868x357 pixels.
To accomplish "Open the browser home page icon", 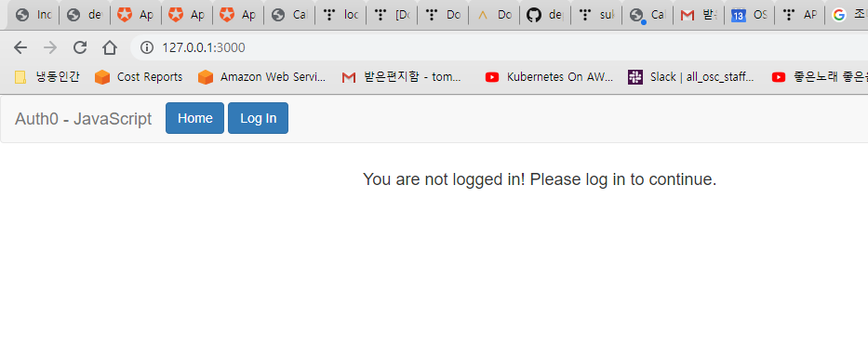I will [x=110, y=48].
